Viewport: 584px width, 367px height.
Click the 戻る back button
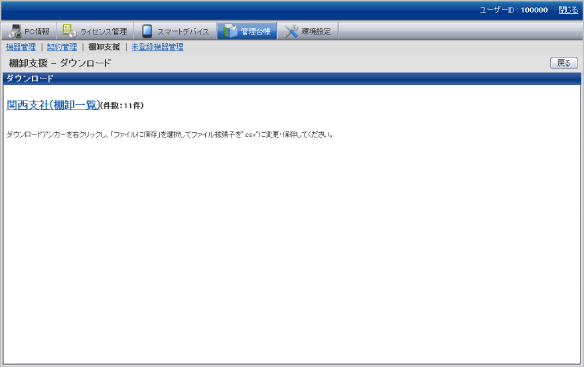pos(564,63)
